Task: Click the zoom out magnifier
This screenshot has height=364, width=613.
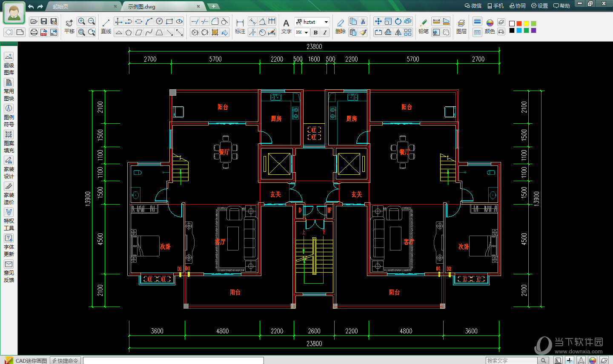Action: (92, 21)
